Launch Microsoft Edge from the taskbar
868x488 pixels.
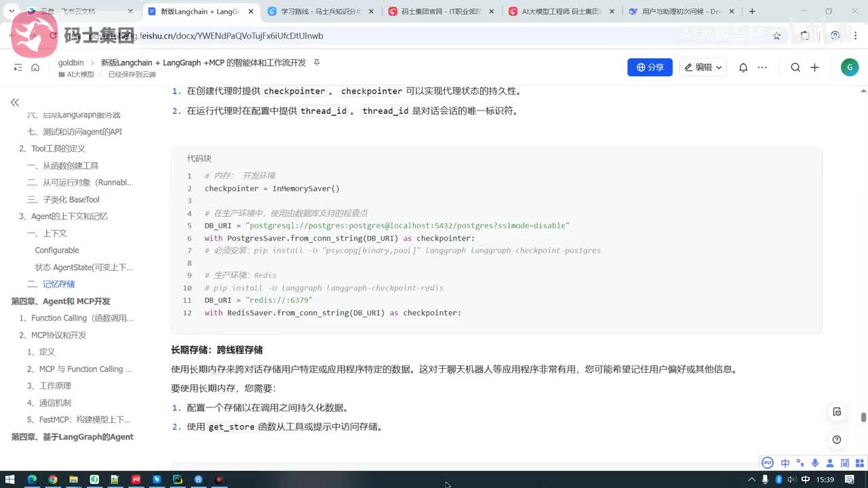32,480
